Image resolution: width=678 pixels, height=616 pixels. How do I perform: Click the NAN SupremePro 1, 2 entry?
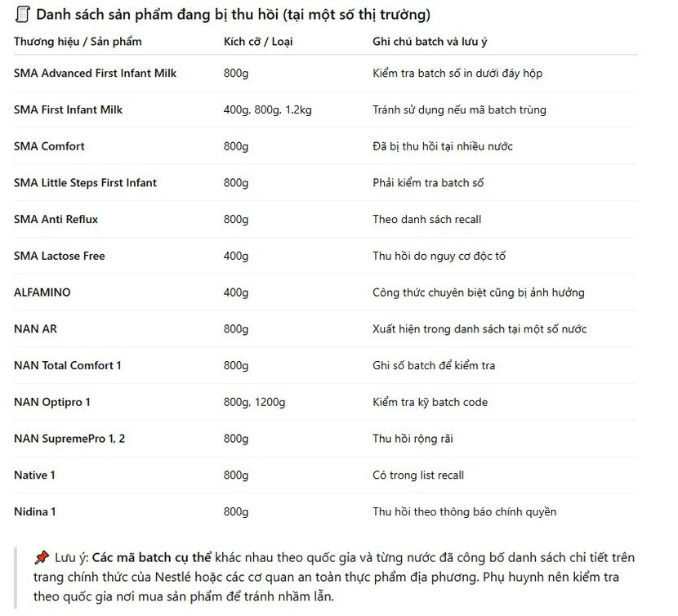[x=69, y=439]
